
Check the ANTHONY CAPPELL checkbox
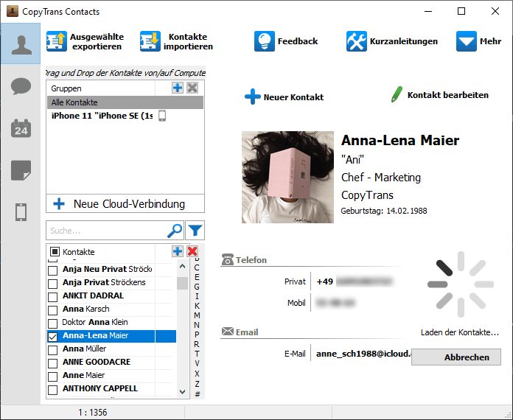(52, 390)
